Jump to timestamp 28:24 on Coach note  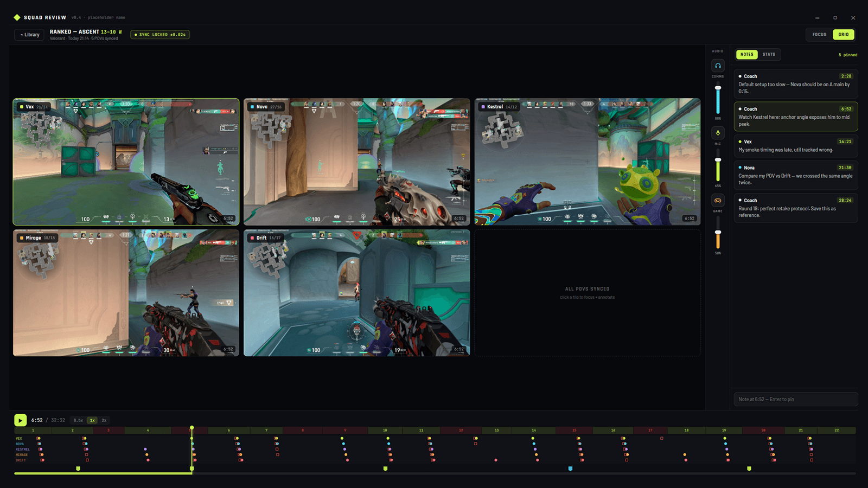(845, 200)
